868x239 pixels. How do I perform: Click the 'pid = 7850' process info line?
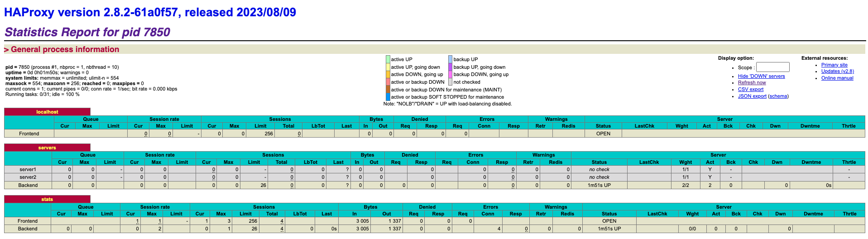click(x=62, y=67)
